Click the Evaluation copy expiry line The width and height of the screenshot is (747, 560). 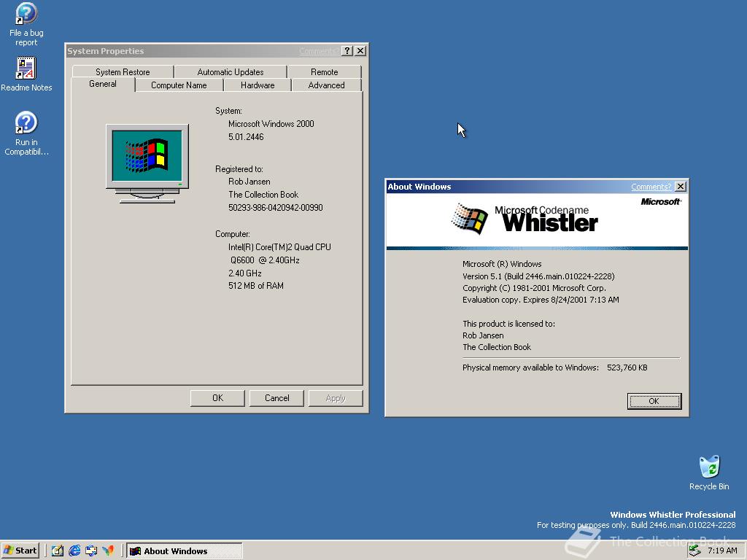pos(541,300)
